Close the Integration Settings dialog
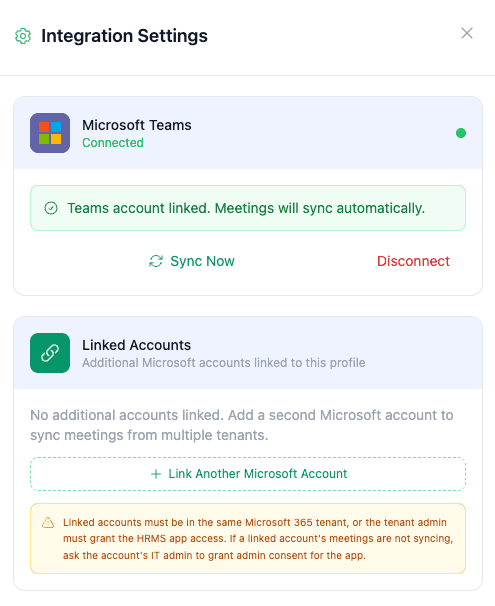The image size is (495, 606). click(467, 33)
